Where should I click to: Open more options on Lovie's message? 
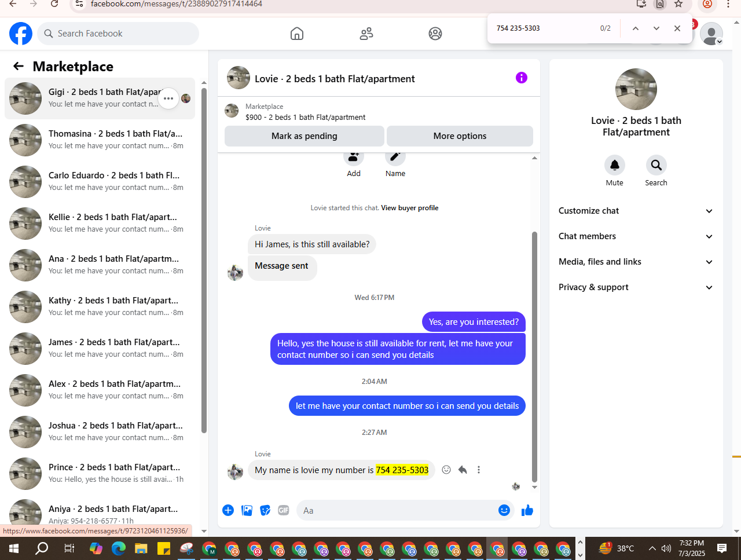[x=479, y=470]
